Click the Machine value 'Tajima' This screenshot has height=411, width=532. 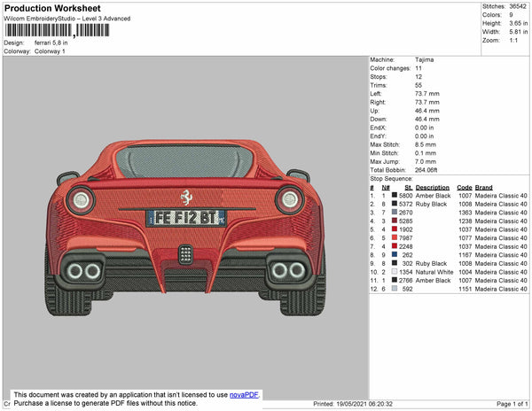424,59
